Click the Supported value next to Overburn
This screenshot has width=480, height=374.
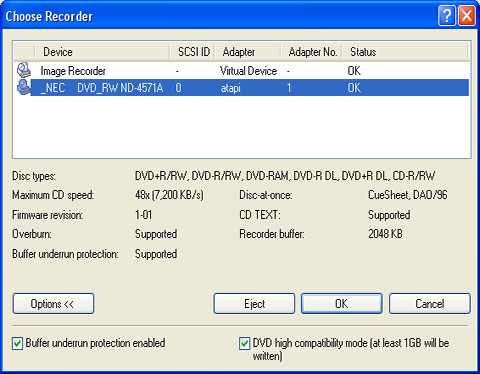(x=156, y=234)
